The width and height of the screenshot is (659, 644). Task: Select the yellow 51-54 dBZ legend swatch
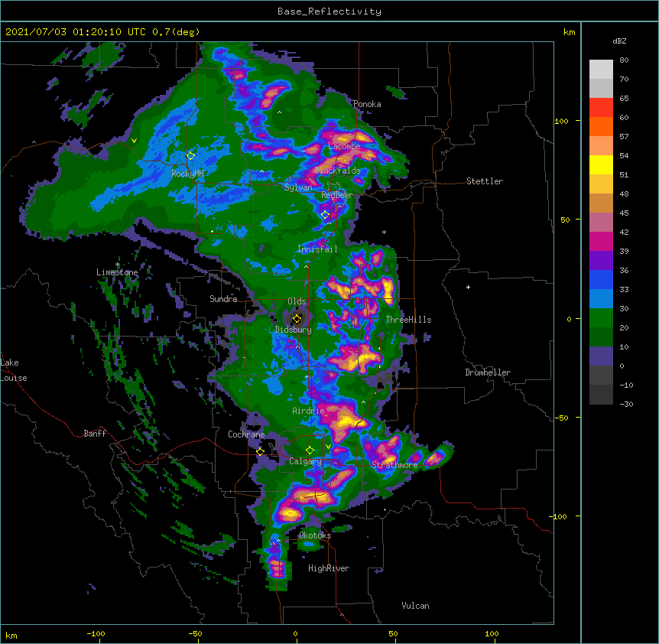point(601,164)
